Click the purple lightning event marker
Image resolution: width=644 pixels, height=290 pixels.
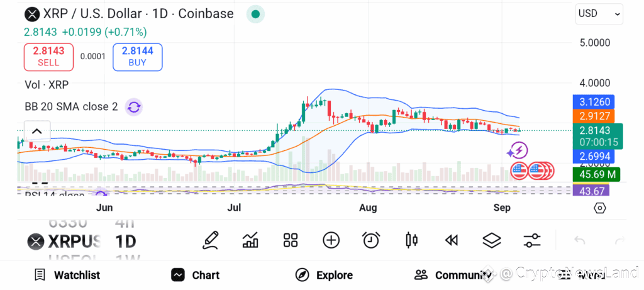coord(517,151)
